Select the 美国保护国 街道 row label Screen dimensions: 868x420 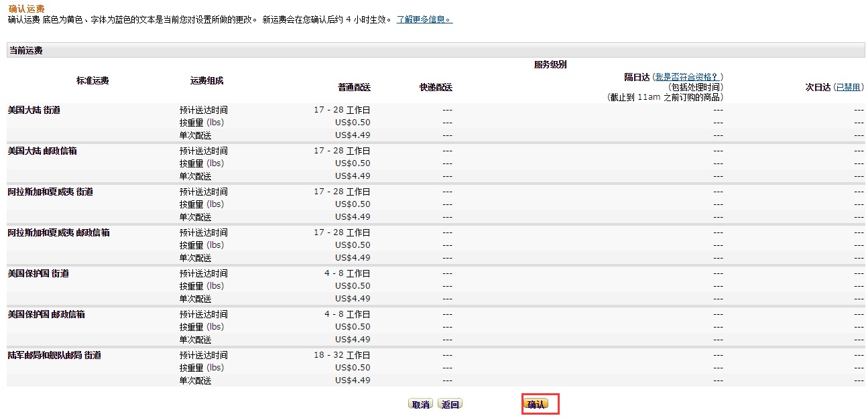coord(38,273)
